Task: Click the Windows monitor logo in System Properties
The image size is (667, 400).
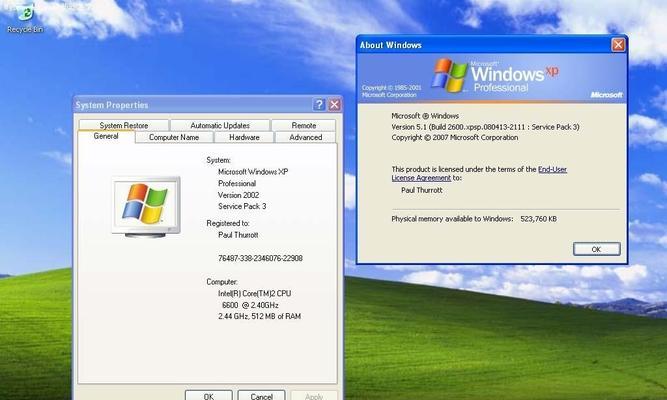Action: 146,206
